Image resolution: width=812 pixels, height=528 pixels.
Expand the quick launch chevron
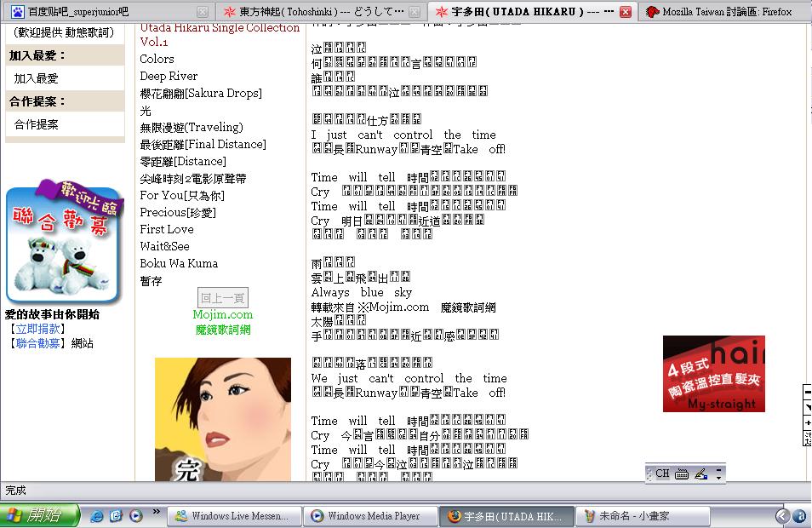tap(156, 512)
